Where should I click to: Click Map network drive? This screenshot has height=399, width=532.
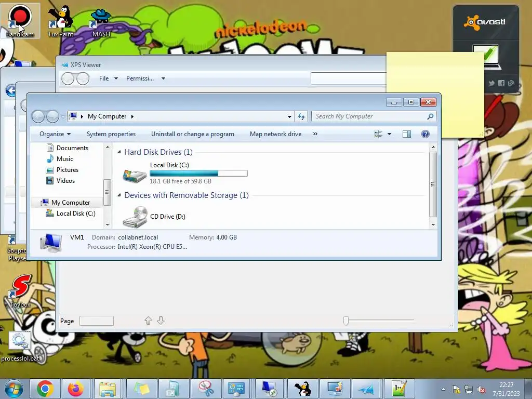275,134
